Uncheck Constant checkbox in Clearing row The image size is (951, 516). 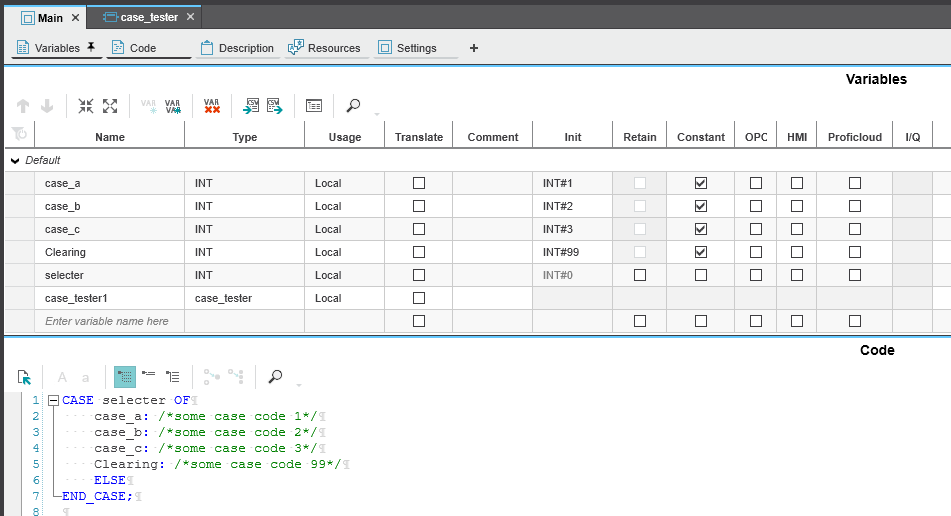click(x=701, y=252)
